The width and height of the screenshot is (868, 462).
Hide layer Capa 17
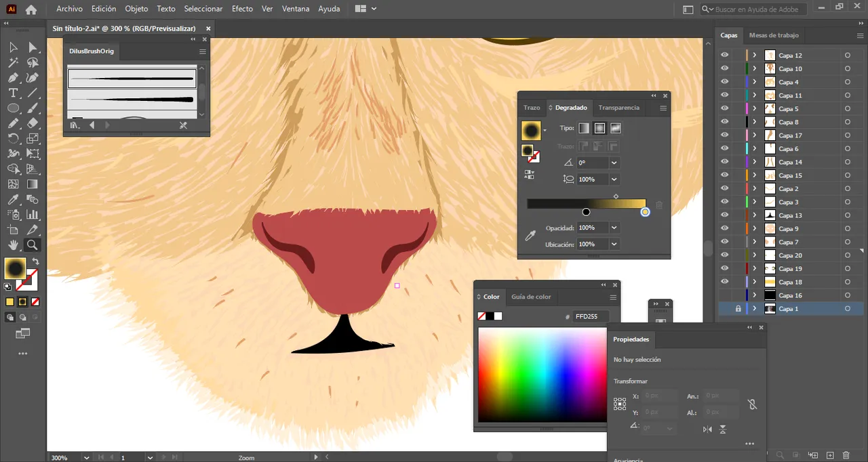coord(725,135)
